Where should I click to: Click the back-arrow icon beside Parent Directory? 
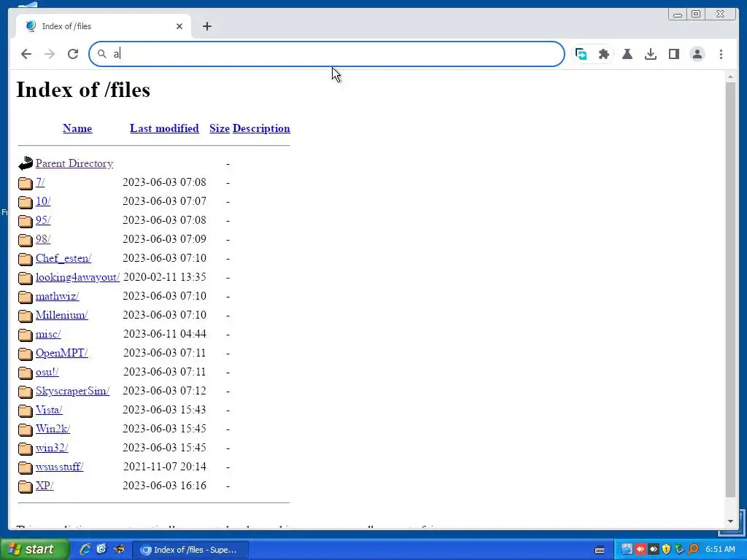tap(26, 163)
